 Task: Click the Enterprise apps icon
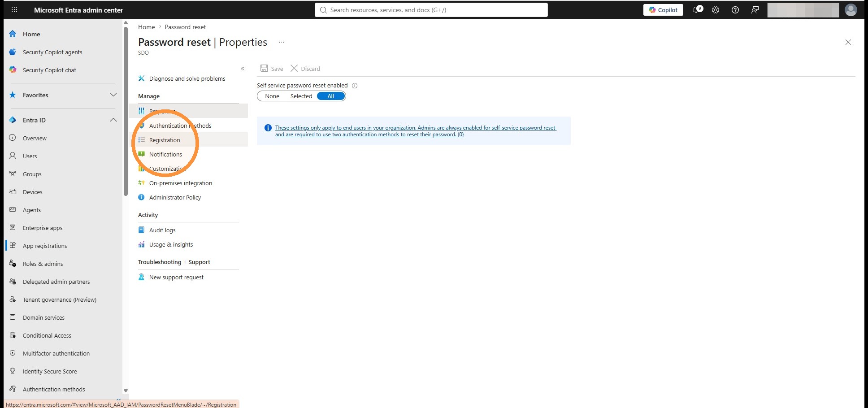(13, 228)
